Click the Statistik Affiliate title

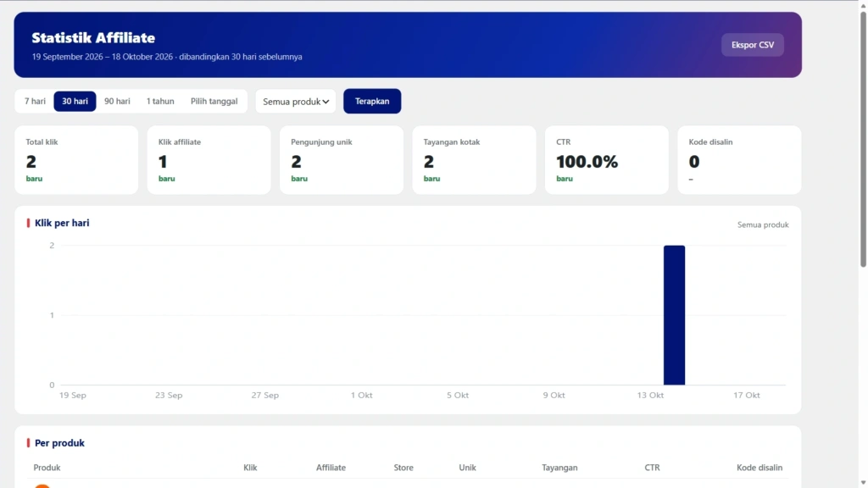[x=93, y=37]
